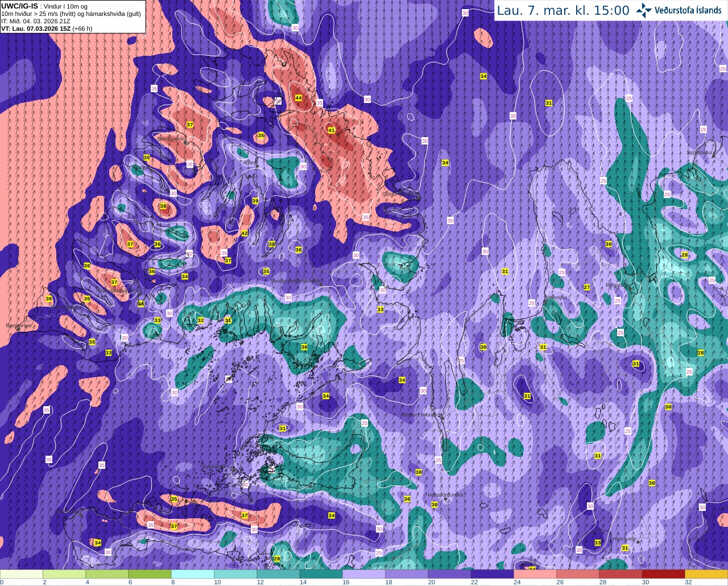Click the IT: Mið. 04. 03. 2026 21Z line
Viewport: 728px width, 586px height.
(x=36, y=21)
